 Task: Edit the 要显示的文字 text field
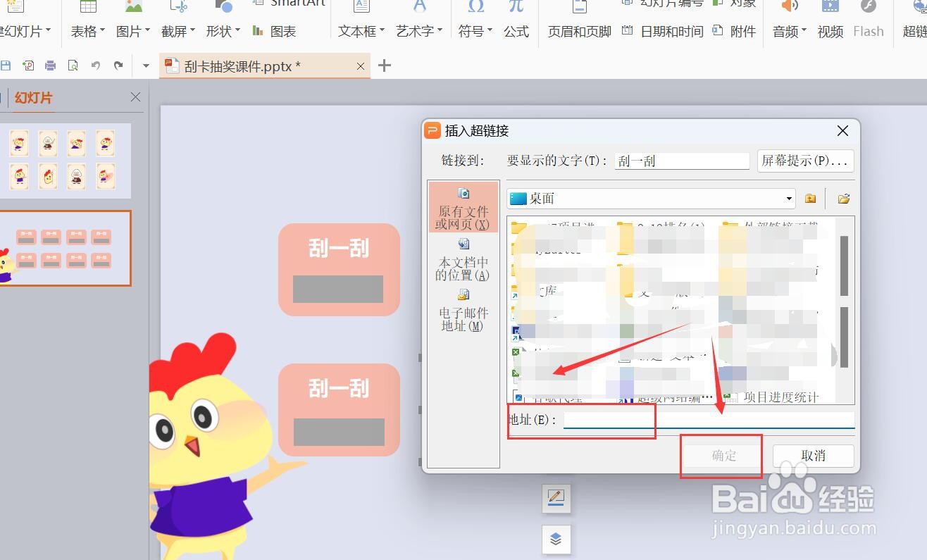pyautogui.click(x=682, y=161)
